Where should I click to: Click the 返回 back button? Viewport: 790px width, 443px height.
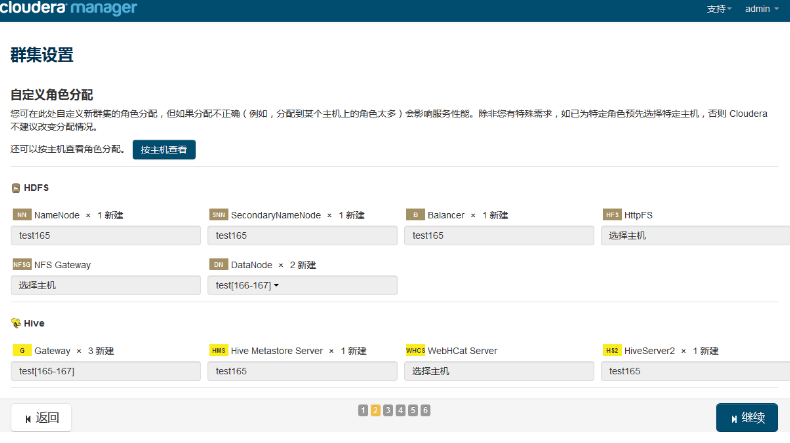pyautogui.click(x=41, y=418)
